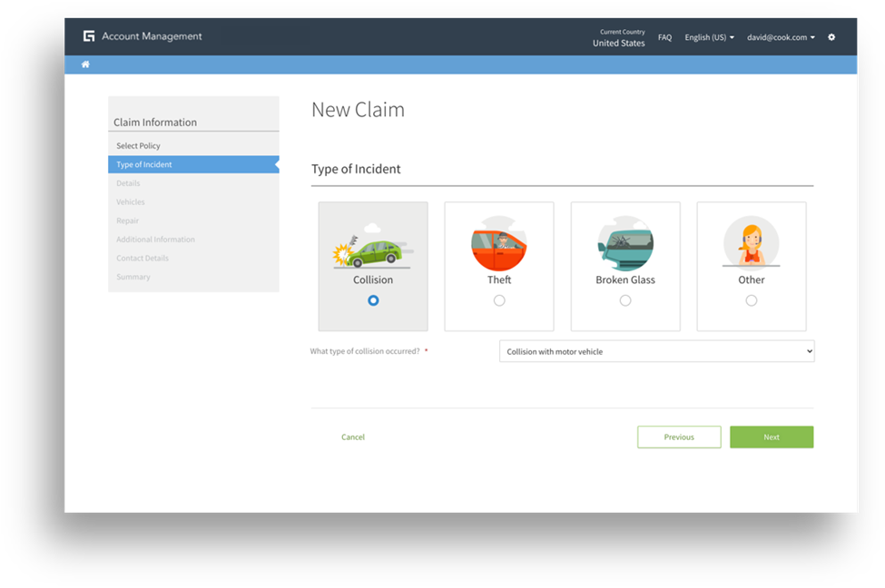Select the Theft radio button
The height and width of the screenshot is (588, 885).
[499, 300]
